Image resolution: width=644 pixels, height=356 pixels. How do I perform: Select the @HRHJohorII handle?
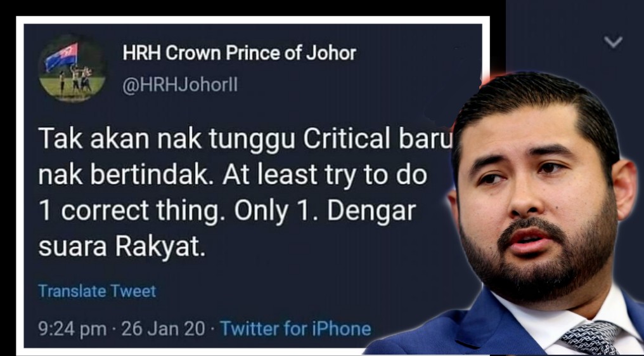click(x=180, y=86)
